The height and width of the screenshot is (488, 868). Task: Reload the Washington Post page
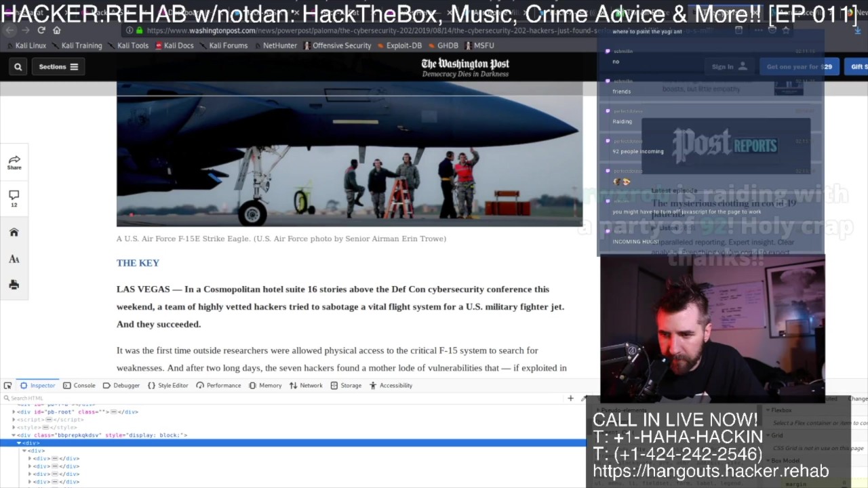[41, 30]
